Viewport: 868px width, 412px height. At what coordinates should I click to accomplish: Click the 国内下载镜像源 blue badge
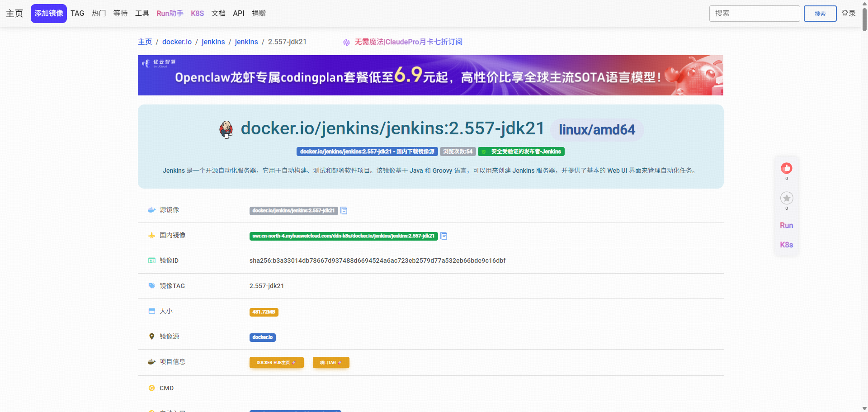click(x=367, y=152)
